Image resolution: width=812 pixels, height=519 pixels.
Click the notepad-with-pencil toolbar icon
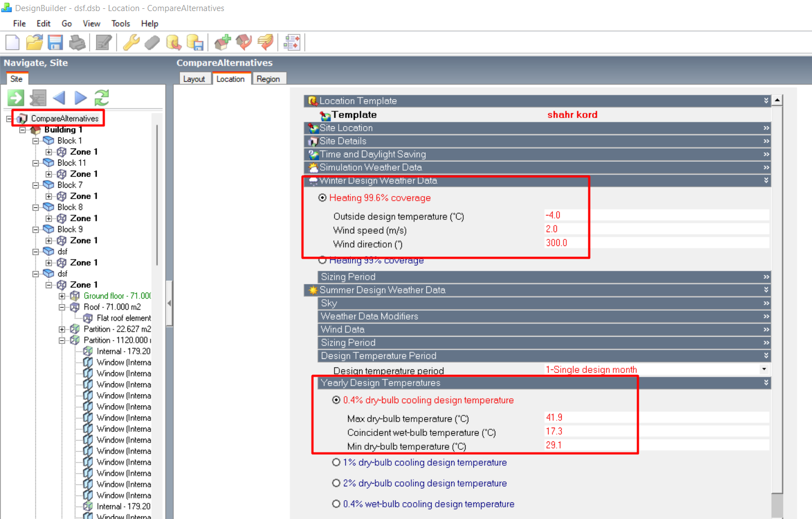tap(104, 43)
